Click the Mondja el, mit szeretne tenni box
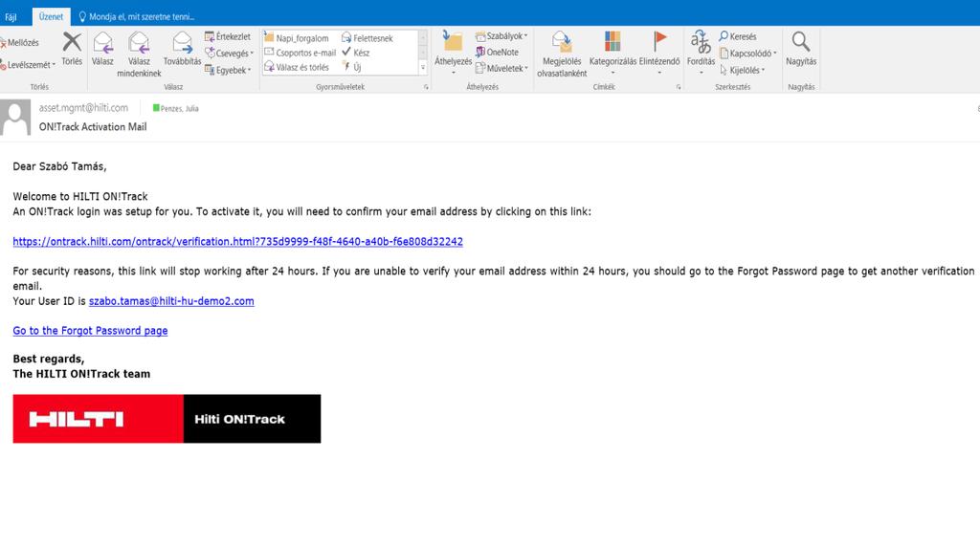Screen dimensions: 980x546 tap(136, 17)
